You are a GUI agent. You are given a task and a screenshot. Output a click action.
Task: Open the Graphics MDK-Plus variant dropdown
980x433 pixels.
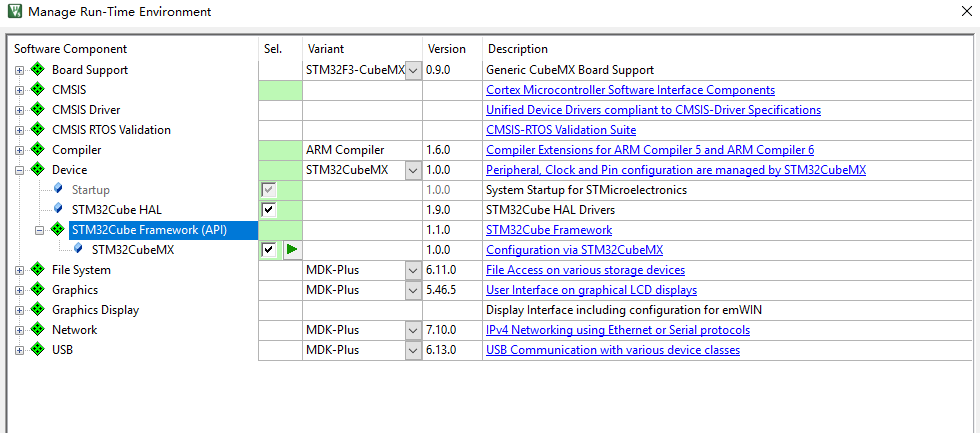pyautogui.click(x=412, y=290)
